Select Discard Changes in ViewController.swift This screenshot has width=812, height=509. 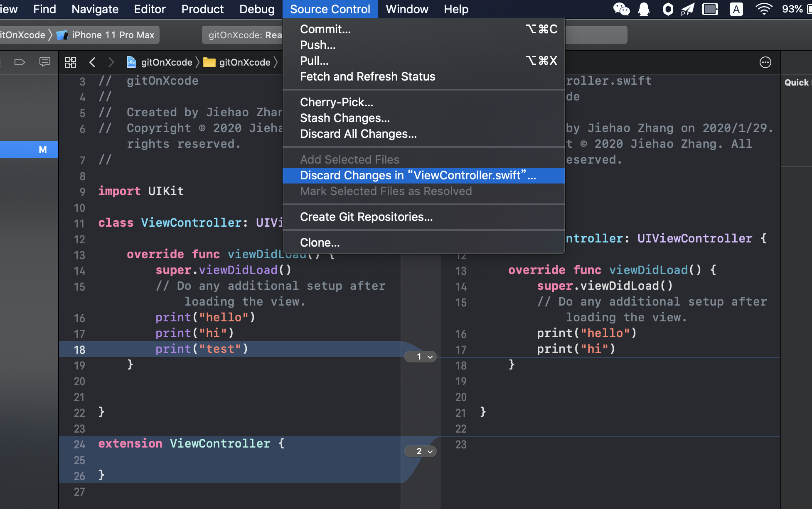pyautogui.click(x=418, y=175)
